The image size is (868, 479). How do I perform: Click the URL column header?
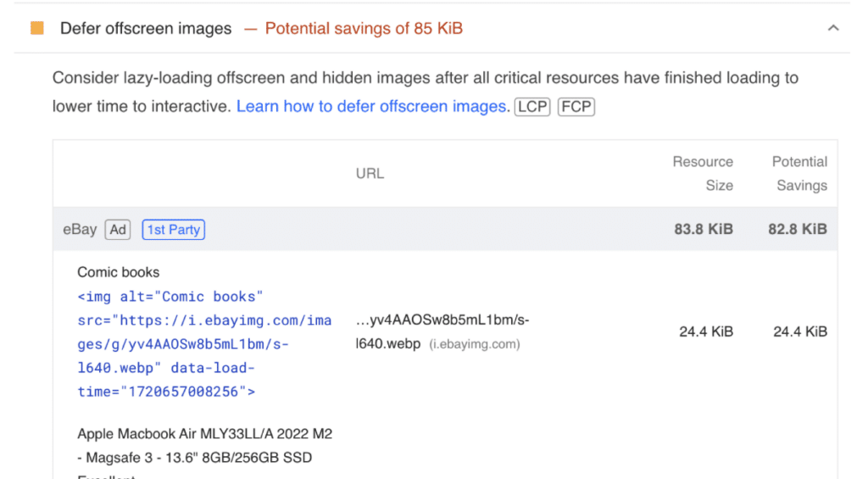370,174
